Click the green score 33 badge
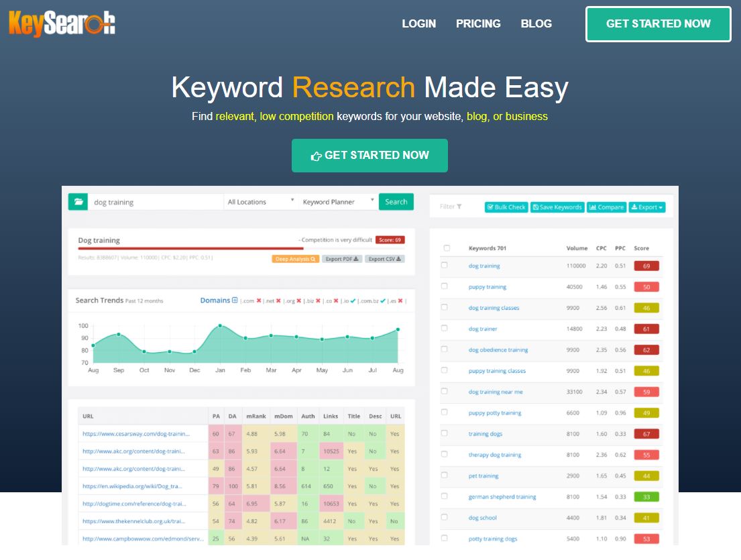Screen dimensions: 741x560 click(646, 497)
